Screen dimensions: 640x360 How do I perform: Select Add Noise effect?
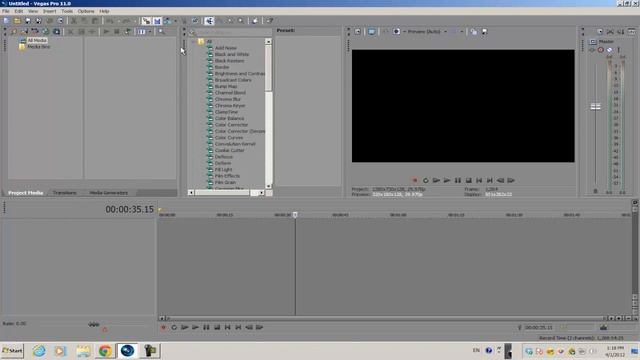226,48
